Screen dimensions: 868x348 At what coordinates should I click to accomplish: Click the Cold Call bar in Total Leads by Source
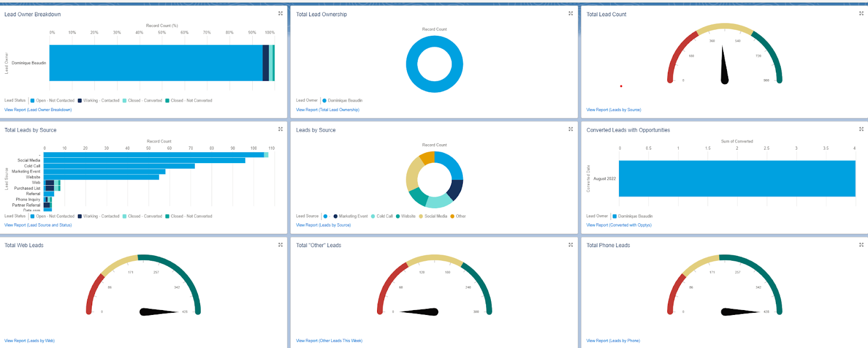tap(119, 166)
